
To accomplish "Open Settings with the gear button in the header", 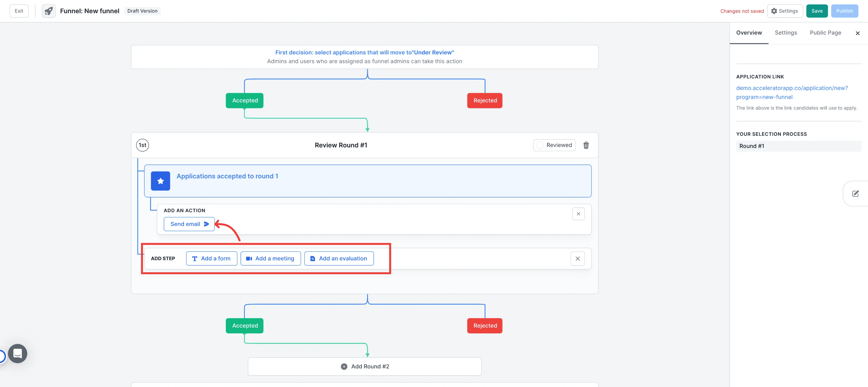I will 785,11.
